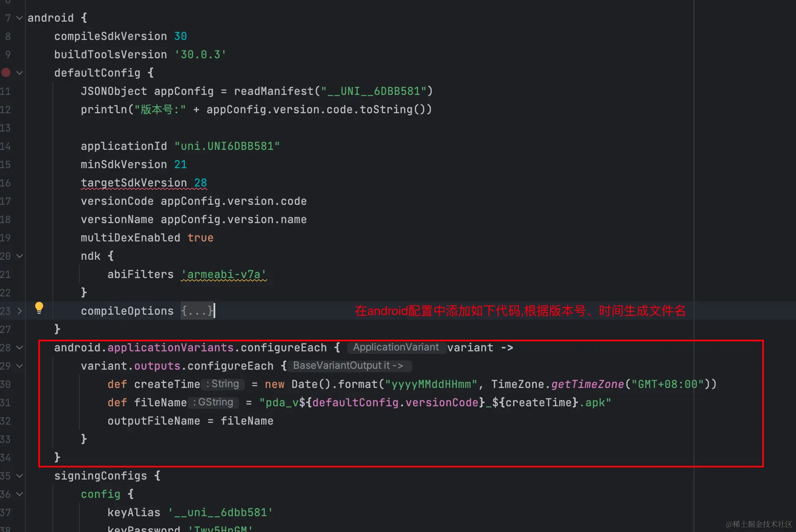The height and width of the screenshot is (532, 796).
Task: Click the abiFilters property
Action: (x=140, y=274)
